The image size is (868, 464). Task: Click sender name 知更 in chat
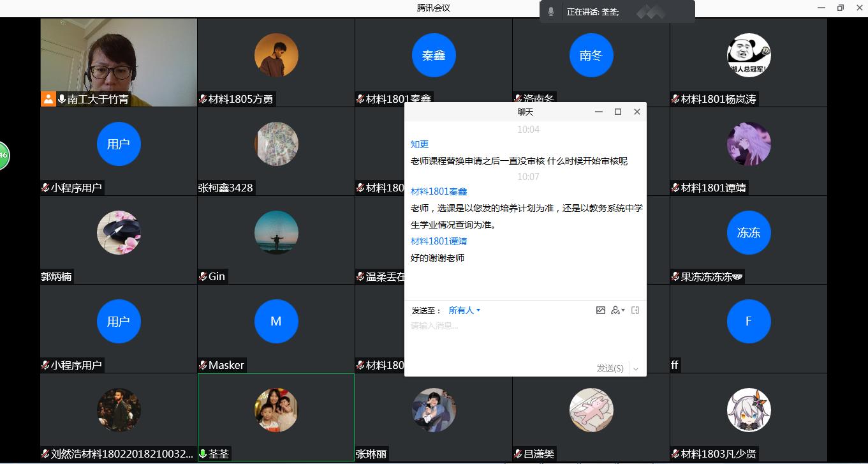click(420, 144)
